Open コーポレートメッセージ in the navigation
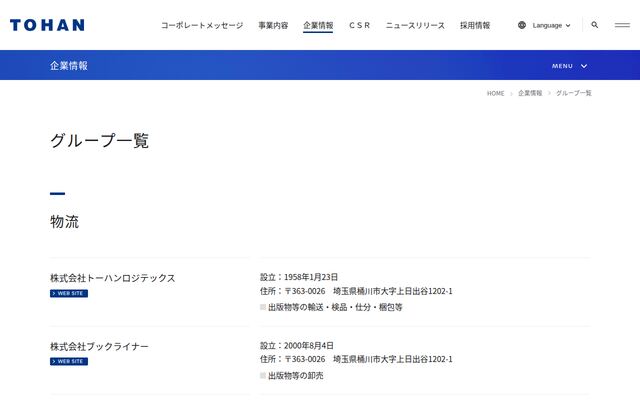The width and height of the screenshot is (640, 400). (202, 25)
